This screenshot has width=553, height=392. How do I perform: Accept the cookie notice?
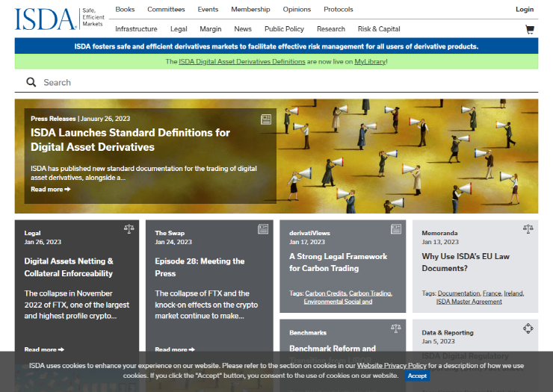coord(417,376)
